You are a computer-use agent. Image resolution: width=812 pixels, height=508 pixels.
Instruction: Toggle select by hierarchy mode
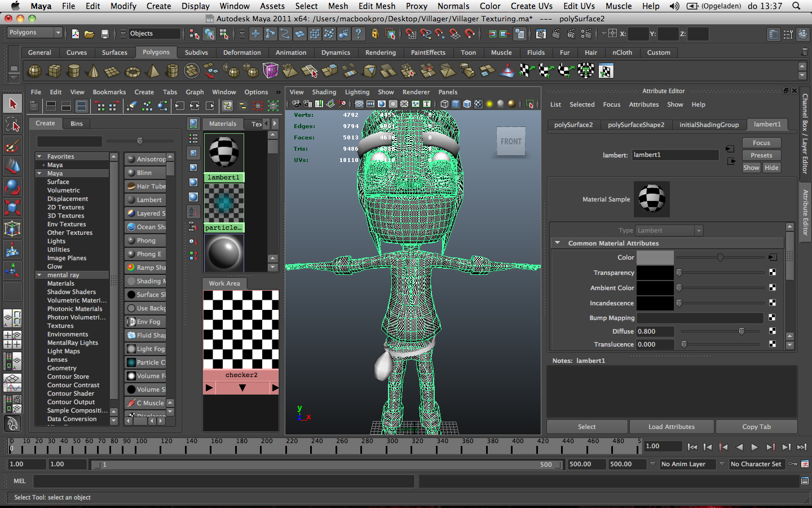point(194,34)
